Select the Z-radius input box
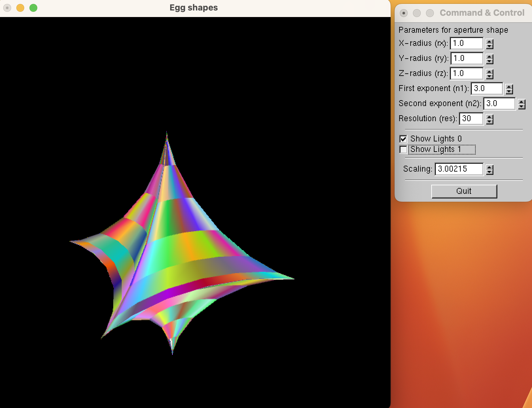The width and height of the screenshot is (532, 408). [466, 73]
